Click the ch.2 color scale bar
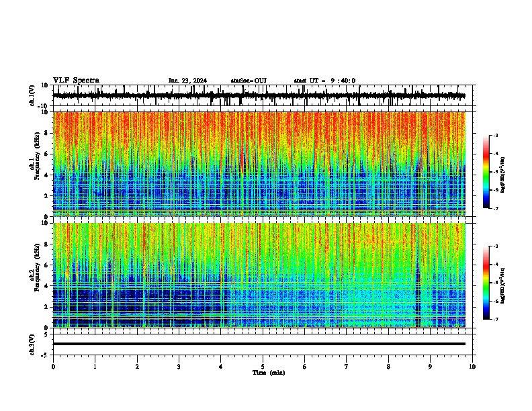This screenshot has width=532, height=411. (x=486, y=283)
